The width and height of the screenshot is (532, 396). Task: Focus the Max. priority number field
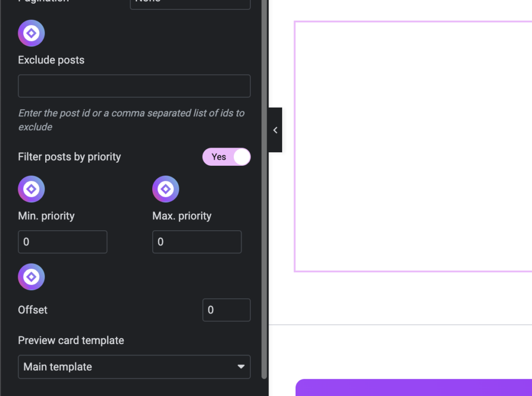pyautogui.click(x=197, y=242)
